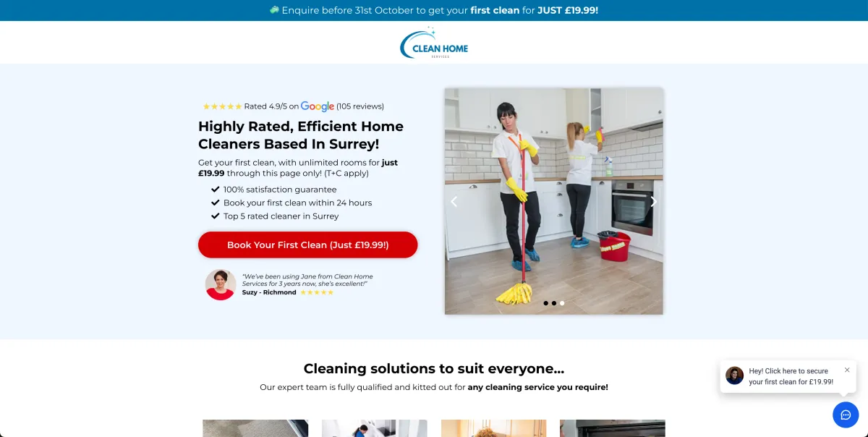The image size is (868, 437).
Task: Click the top promo banner about 31st October
Action: coord(434,10)
